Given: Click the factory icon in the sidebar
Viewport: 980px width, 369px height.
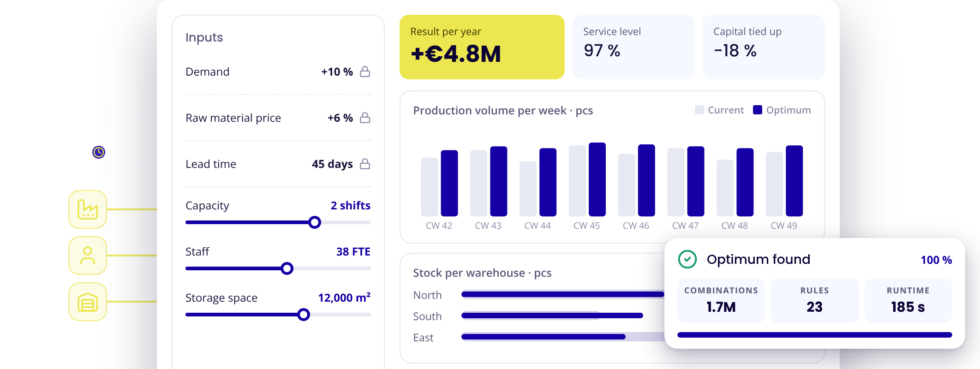Looking at the screenshot, I should point(88,209).
